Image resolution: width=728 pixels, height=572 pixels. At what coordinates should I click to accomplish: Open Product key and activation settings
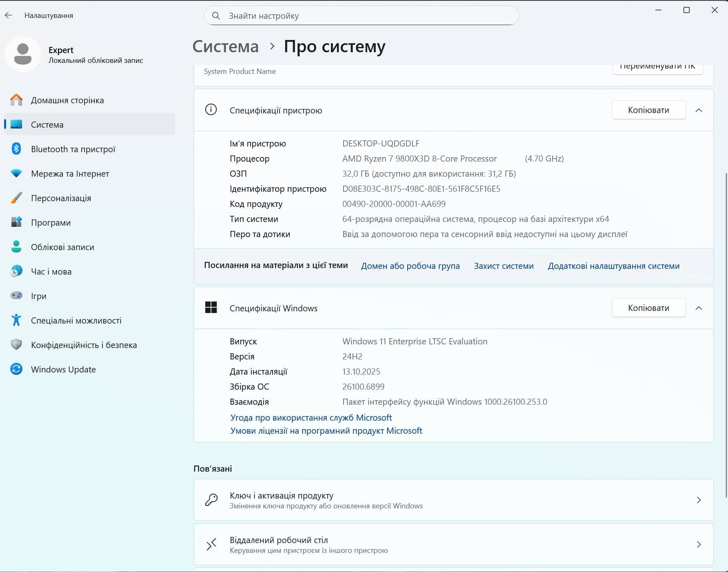453,500
